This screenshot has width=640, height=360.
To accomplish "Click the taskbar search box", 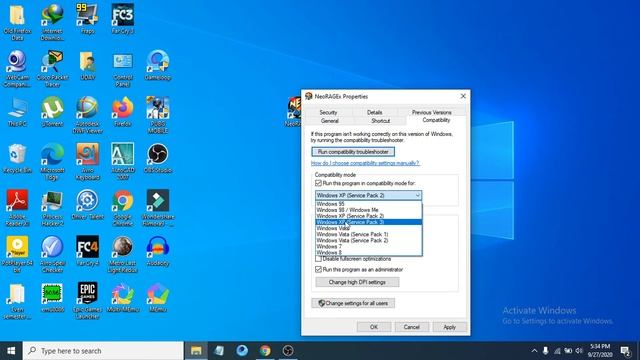I will pos(103,351).
